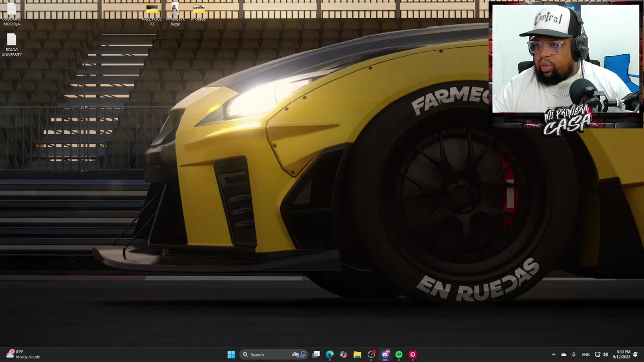The height and width of the screenshot is (362, 644).
Task: Open Discord from the taskbar
Action: (385, 354)
